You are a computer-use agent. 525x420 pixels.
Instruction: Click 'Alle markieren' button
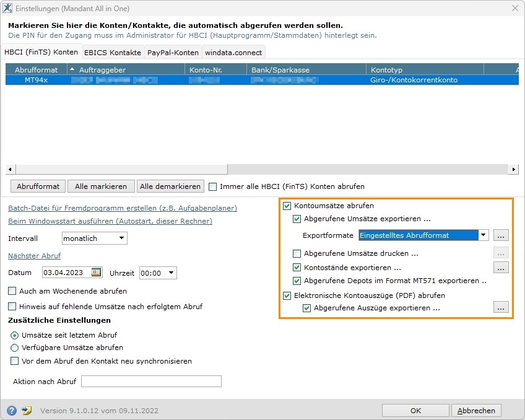click(x=101, y=186)
